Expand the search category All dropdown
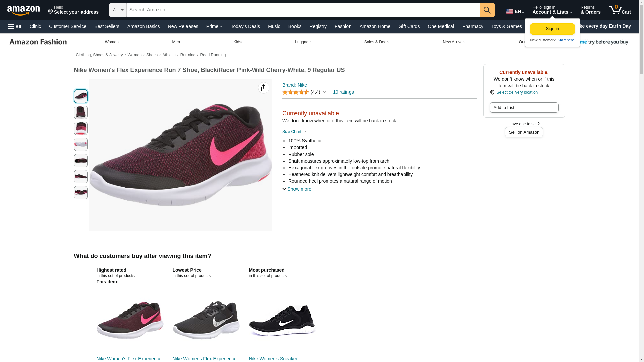This screenshot has height=362, width=644. pos(118,10)
